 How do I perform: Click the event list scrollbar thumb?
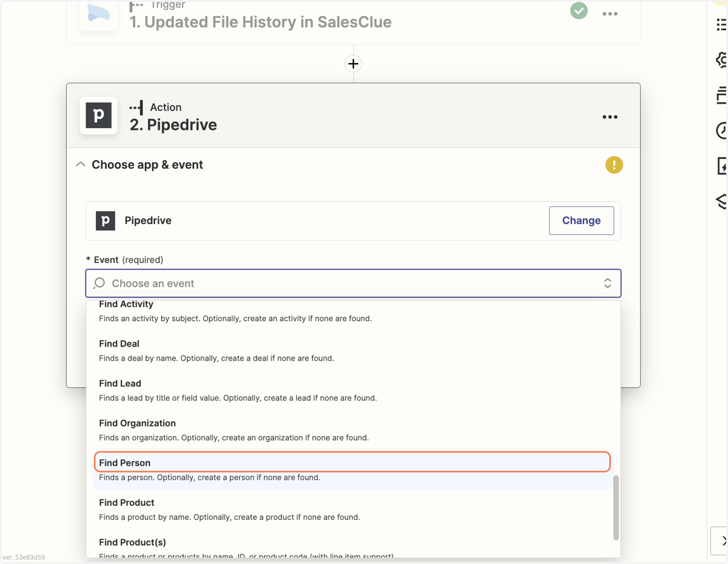point(616,508)
